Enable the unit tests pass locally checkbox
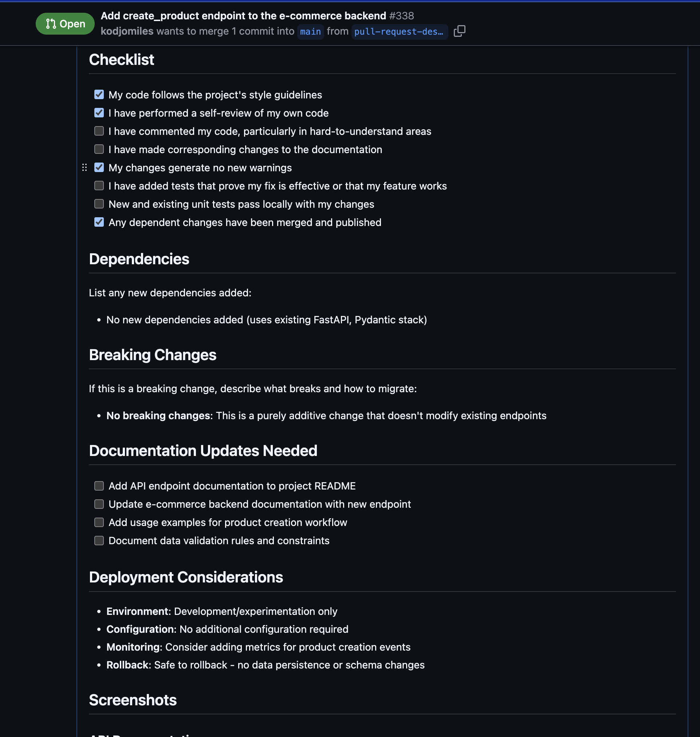The width and height of the screenshot is (700, 737). point(99,204)
